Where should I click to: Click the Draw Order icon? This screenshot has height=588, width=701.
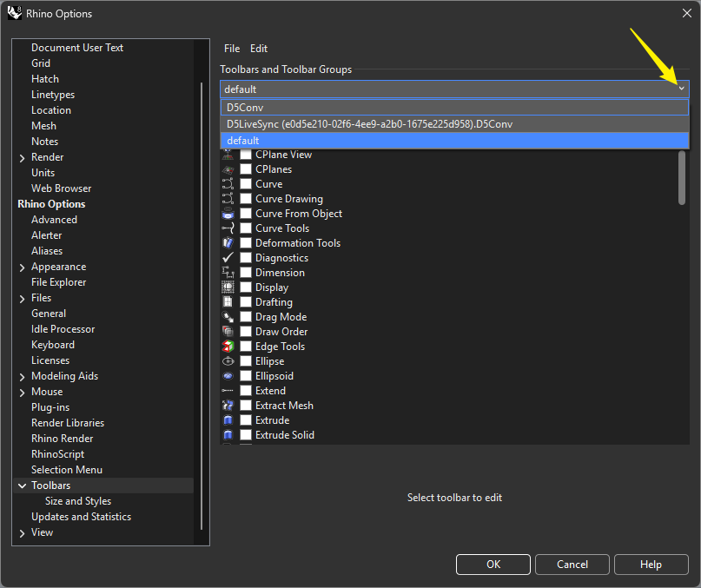click(x=228, y=332)
